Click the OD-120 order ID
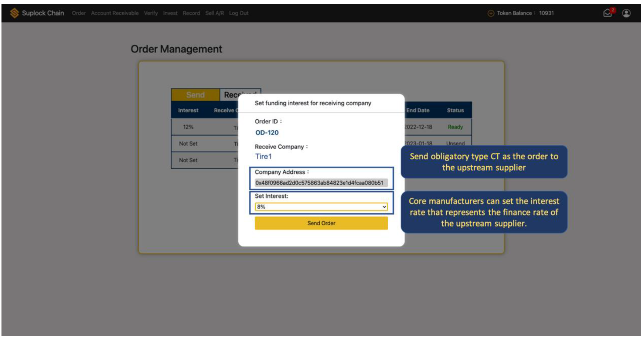This screenshot has height=340, width=644. (267, 133)
